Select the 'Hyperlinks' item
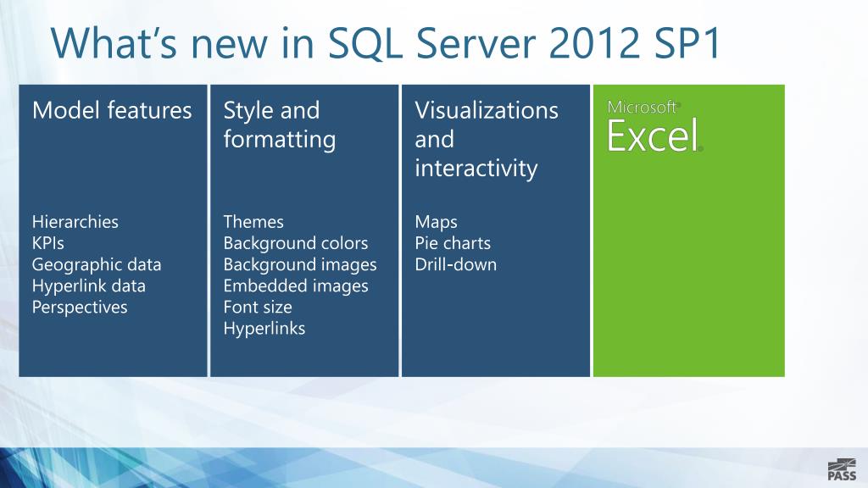Image resolution: width=868 pixels, height=488 pixels. pos(264,329)
